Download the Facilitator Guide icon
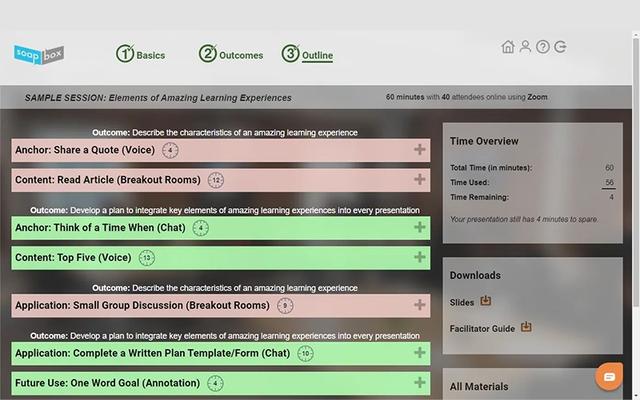The height and width of the screenshot is (400, 640). (x=526, y=327)
